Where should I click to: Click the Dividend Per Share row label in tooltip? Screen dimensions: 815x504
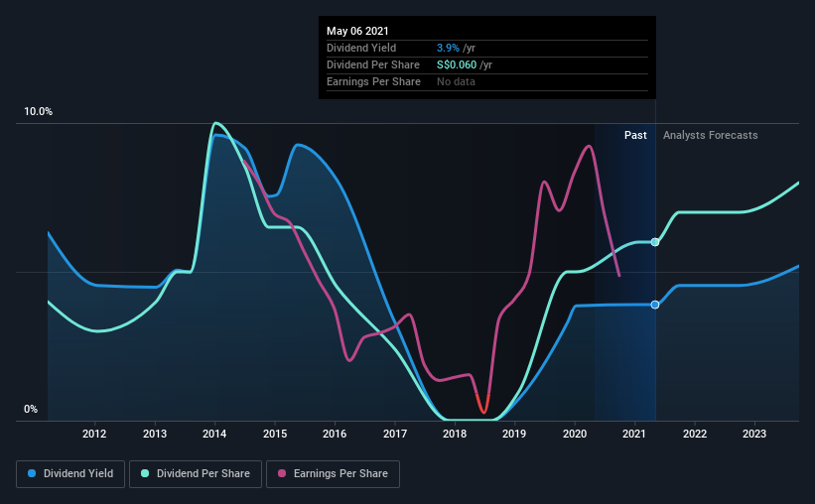[x=372, y=64]
